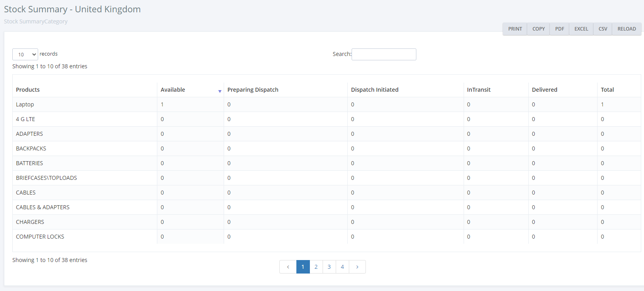Reload the stock summary table
The width and height of the screenshot is (644, 291).
click(x=627, y=29)
